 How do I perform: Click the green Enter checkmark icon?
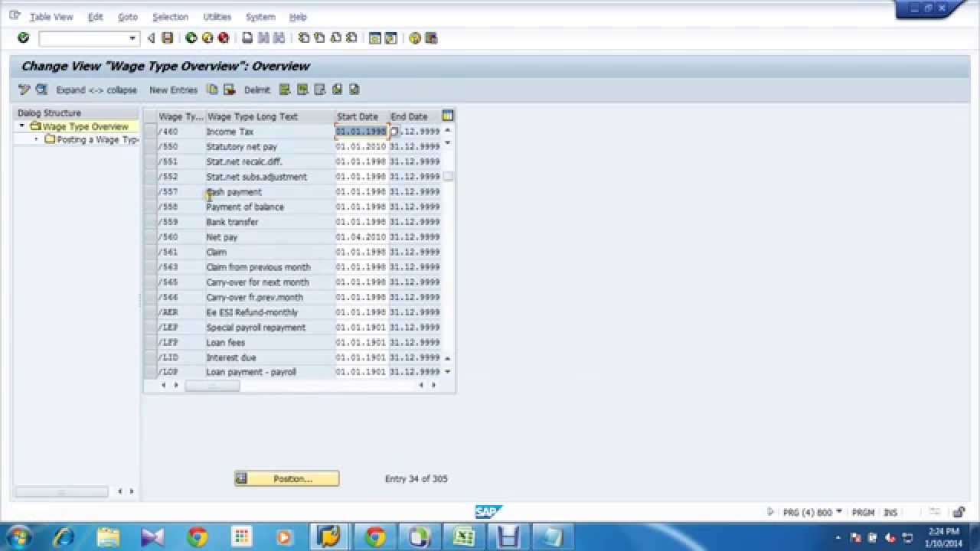coord(23,37)
